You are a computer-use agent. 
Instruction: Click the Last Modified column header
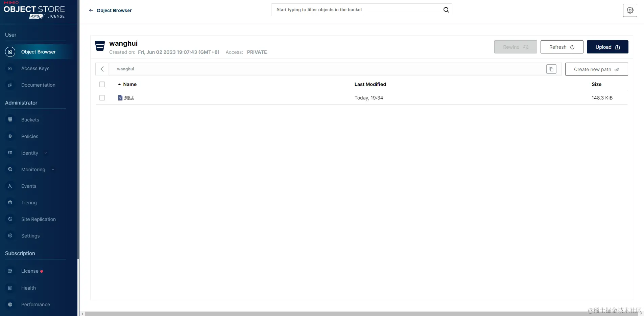pos(370,84)
